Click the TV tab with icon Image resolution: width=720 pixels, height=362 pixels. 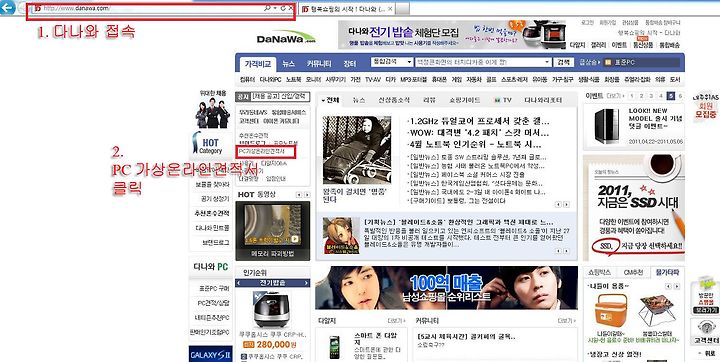point(502,100)
